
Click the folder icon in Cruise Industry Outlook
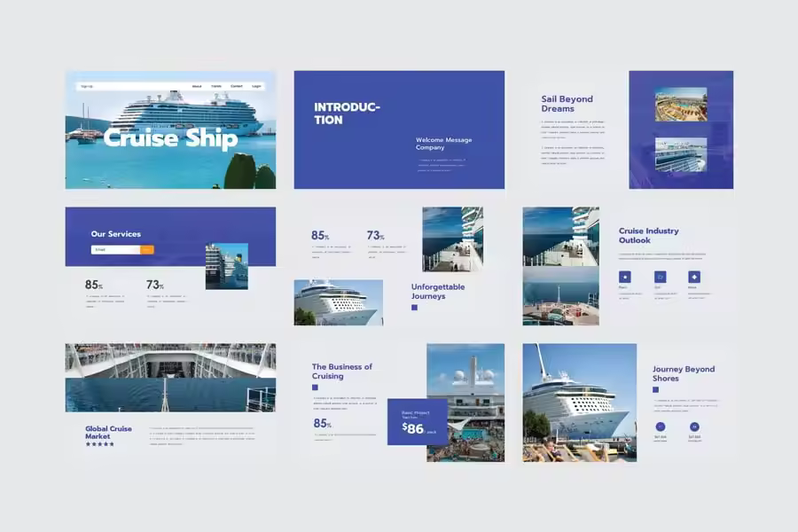[x=660, y=277]
